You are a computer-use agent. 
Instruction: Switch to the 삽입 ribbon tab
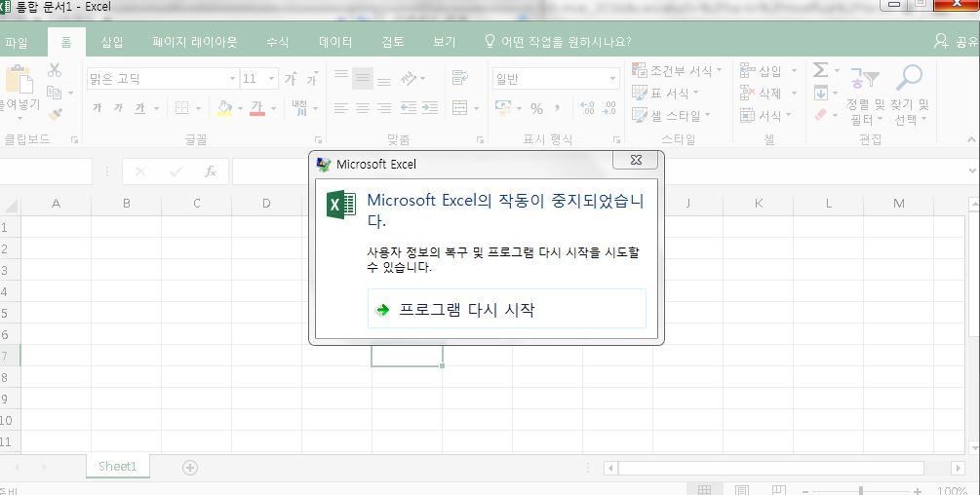112,42
